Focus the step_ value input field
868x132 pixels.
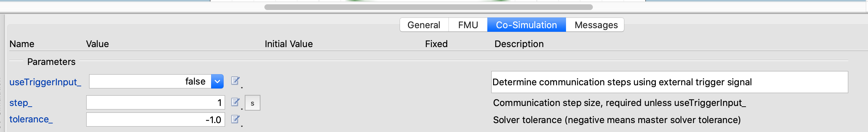(156, 103)
